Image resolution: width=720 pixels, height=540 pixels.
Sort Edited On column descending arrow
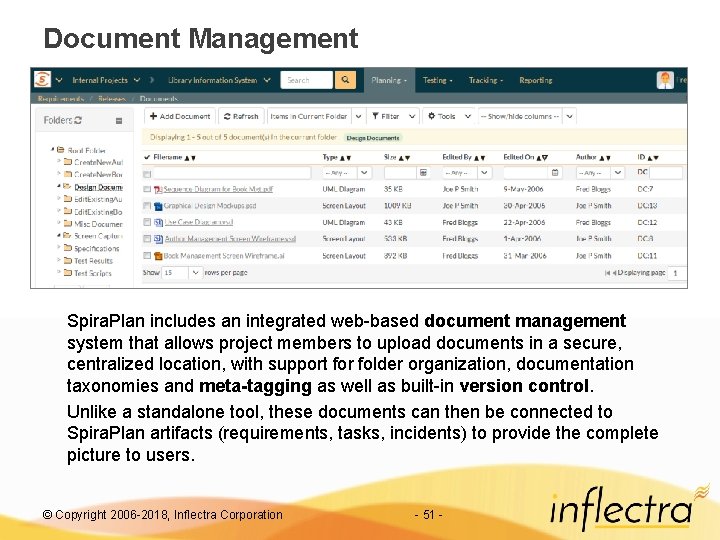click(545, 158)
